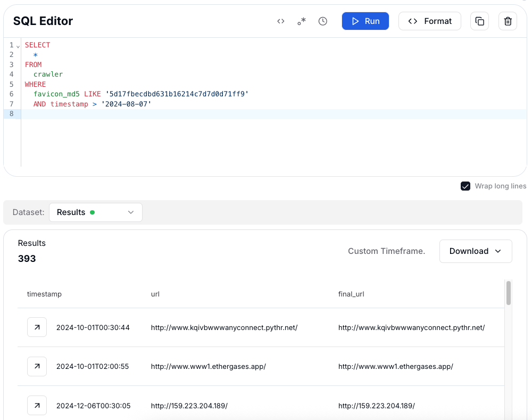Click timestamp 2024-12-06T00:30:05 cell
This screenshot has width=532, height=420.
pos(93,406)
